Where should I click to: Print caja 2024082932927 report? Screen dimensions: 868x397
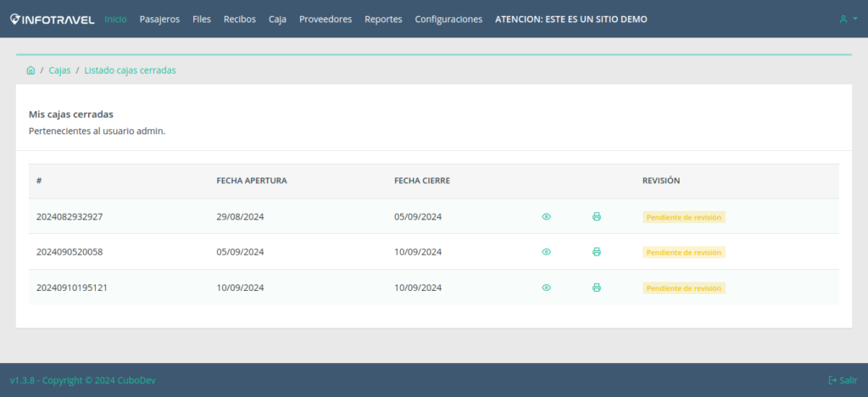[x=596, y=217]
